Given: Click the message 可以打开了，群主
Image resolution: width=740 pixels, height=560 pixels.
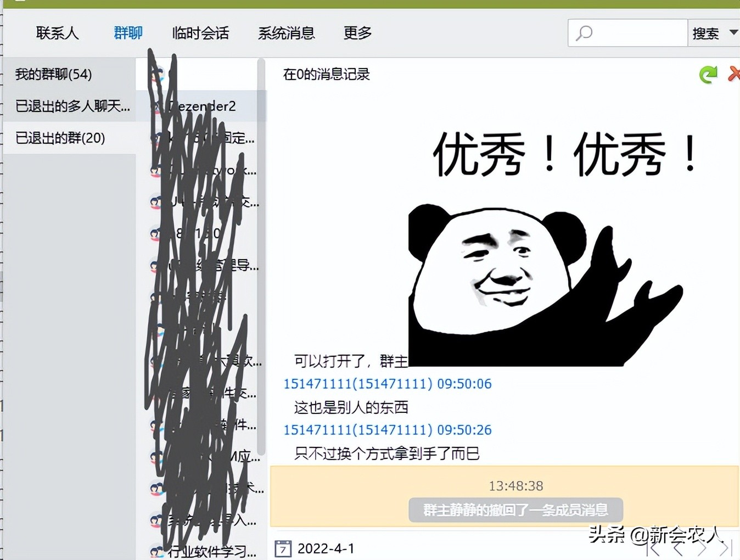Looking at the screenshot, I should point(351,361).
